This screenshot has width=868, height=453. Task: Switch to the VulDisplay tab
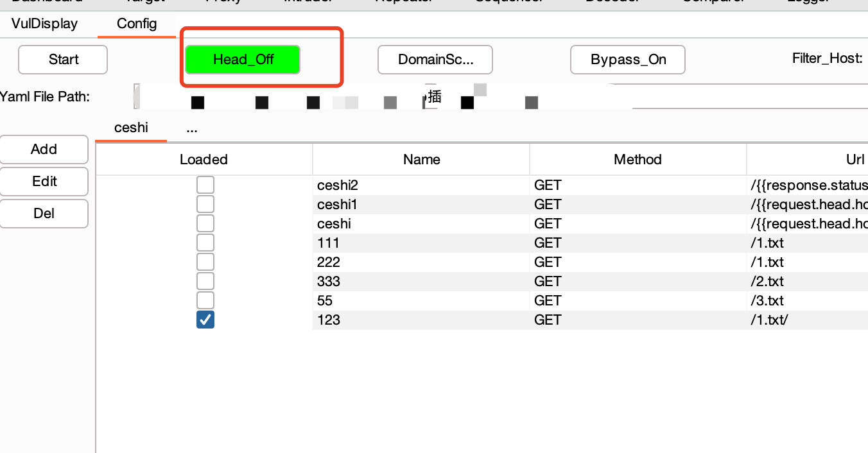(44, 24)
